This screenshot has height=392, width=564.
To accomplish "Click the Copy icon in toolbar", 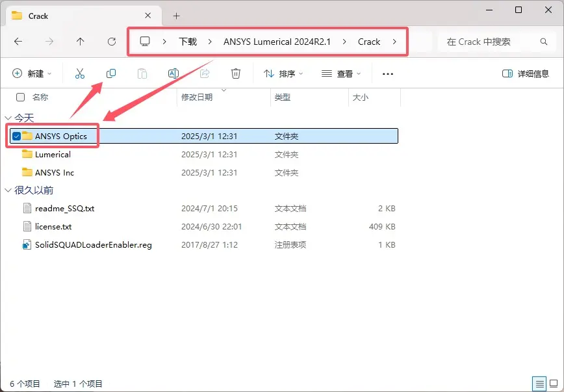I will point(111,73).
